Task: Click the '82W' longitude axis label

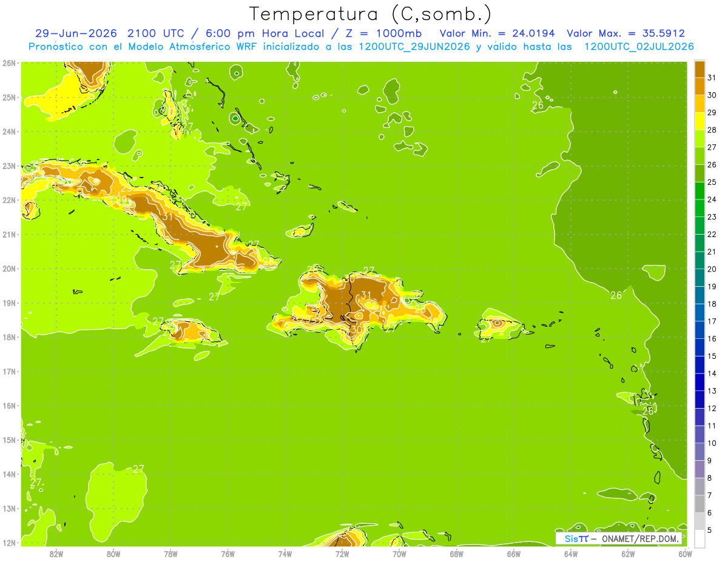Action: (x=56, y=554)
